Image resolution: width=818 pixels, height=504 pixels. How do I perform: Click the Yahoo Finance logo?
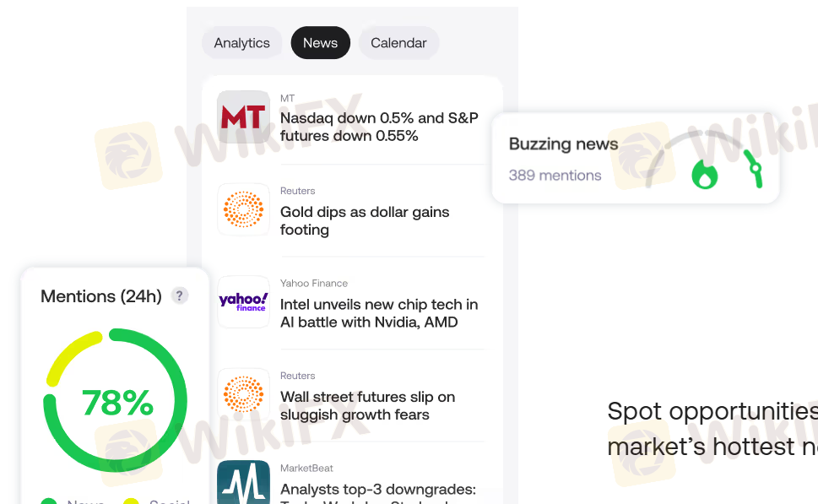[243, 301]
